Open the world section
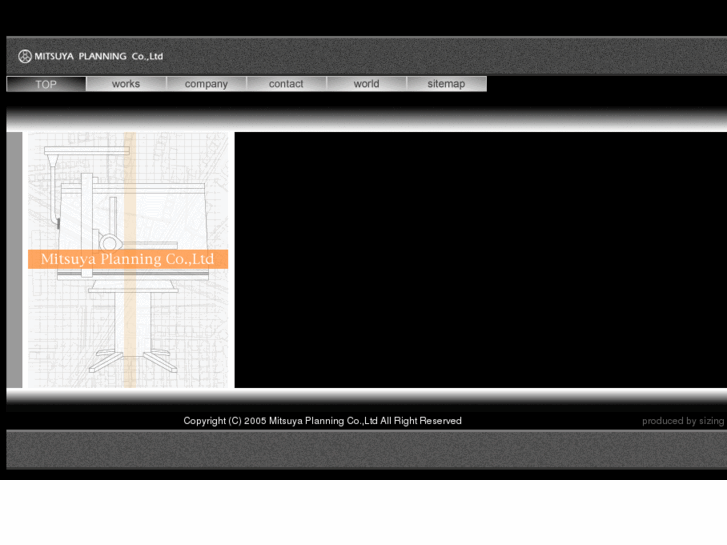This screenshot has height=545, width=727. pos(367,84)
